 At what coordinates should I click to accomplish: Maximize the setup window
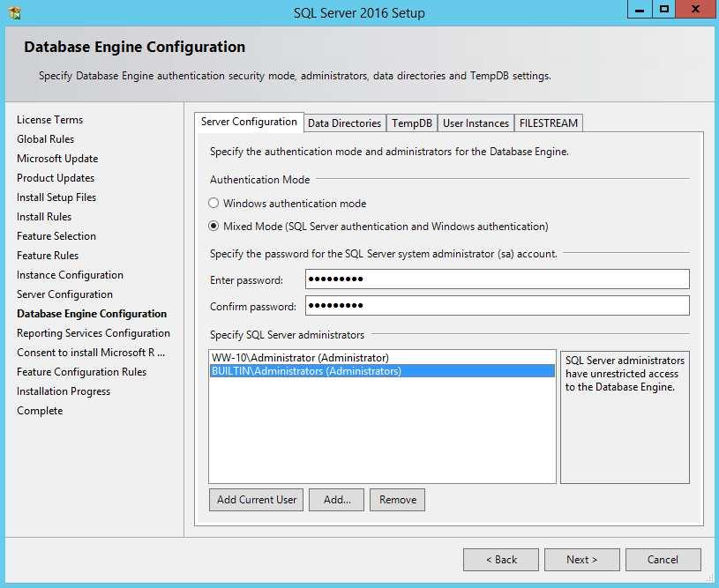[x=663, y=9]
